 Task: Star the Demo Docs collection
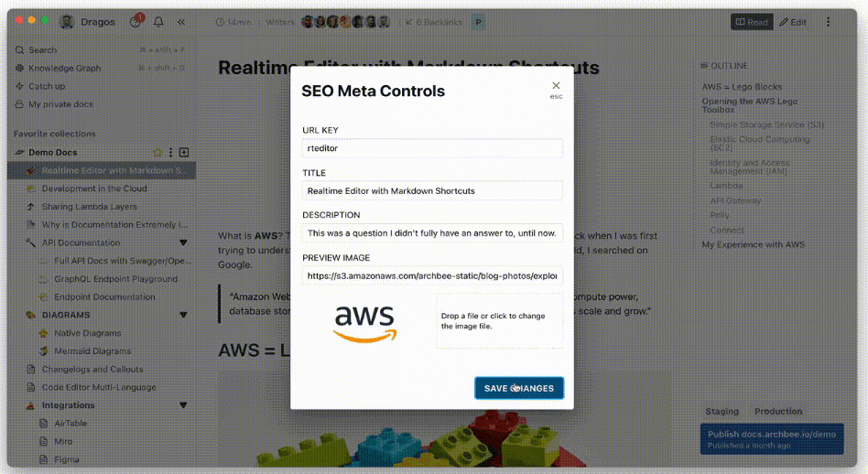[x=157, y=152]
